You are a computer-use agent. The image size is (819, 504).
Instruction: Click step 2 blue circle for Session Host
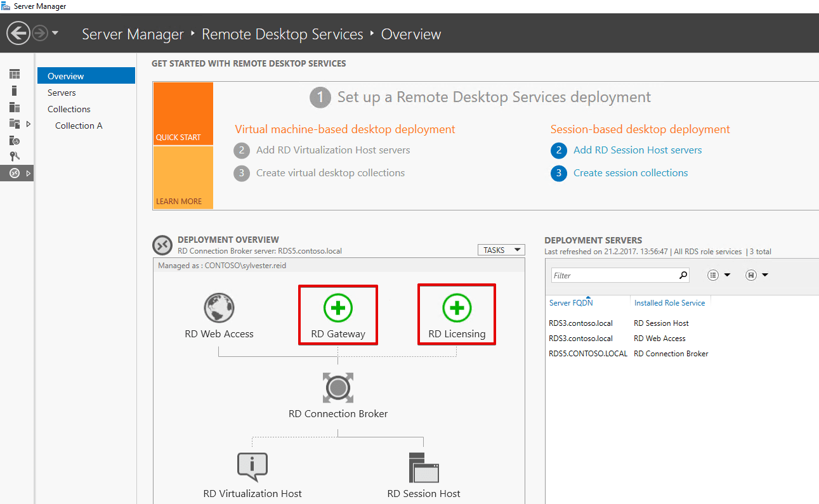[x=559, y=150]
